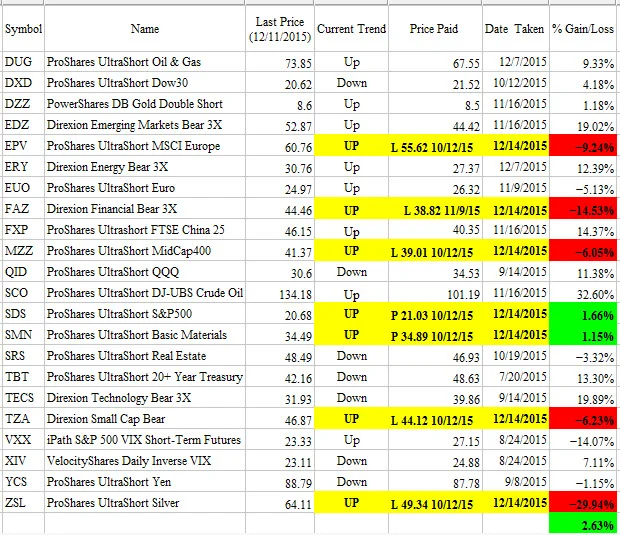Select ProShares UltraShort Real Estate cell
The width and height of the screenshot is (620, 535).
tap(145, 355)
